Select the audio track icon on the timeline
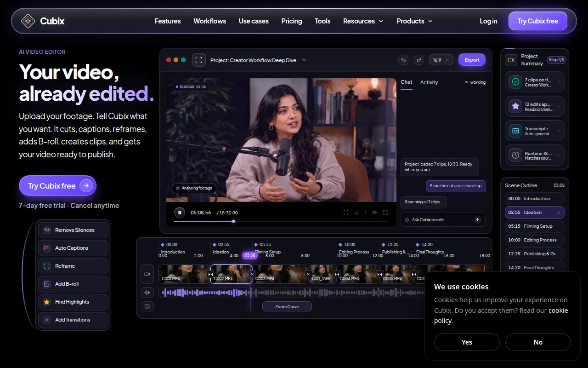588x368 pixels. 147,292
